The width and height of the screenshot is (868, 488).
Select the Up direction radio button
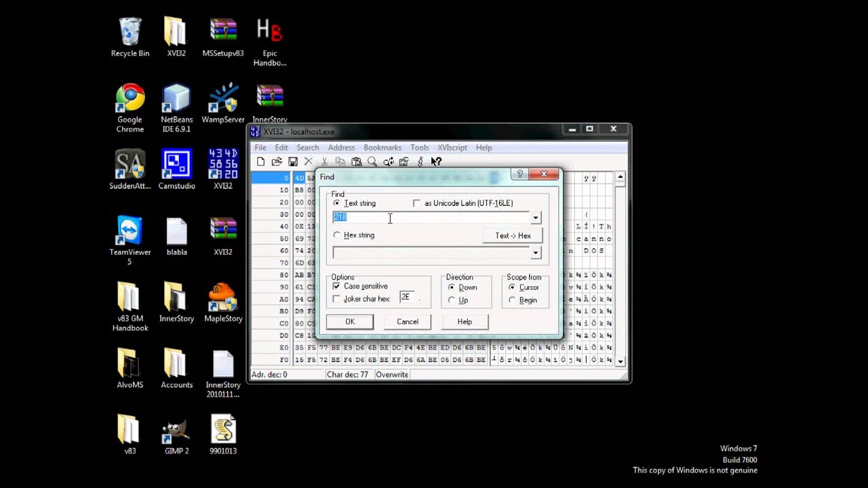[452, 300]
